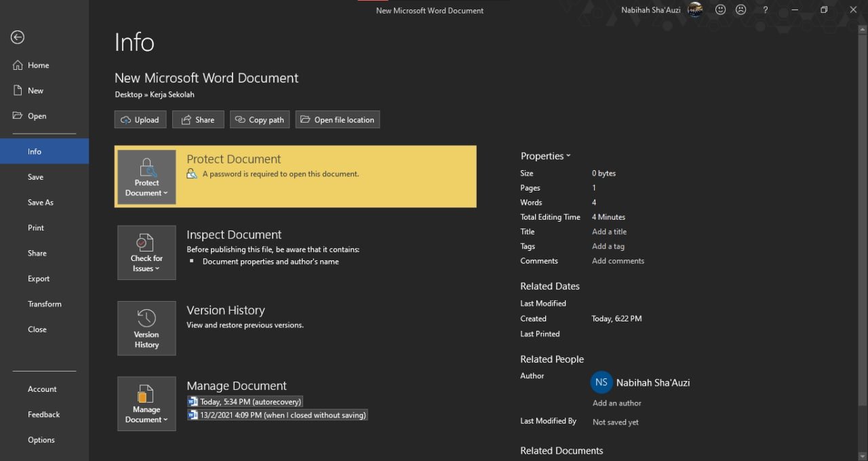The width and height of the screenshot is (868, 461).
Task: Send a frown feedback via sad face icon
Action: [741, 10]
